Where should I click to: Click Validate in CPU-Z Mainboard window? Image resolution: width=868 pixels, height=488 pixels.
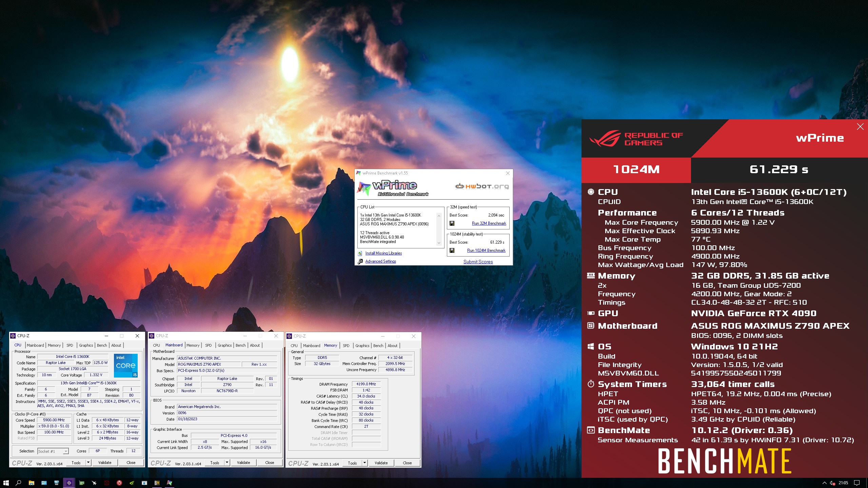click(243, 463)
